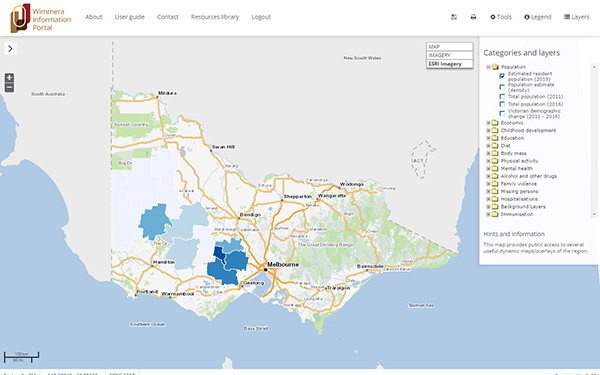Click the Hamilton label on the map
The width and height of the screenshot is (600, 375).
tap(164, 262)
